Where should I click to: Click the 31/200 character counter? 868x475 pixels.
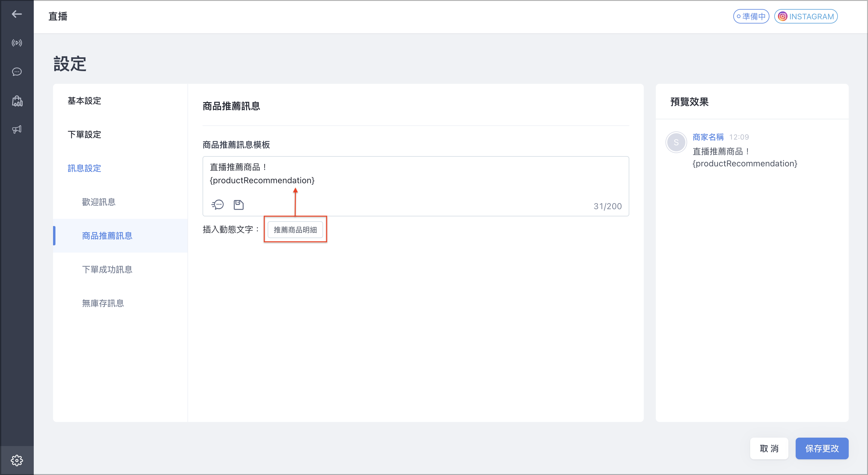click(x=608, y=206)
